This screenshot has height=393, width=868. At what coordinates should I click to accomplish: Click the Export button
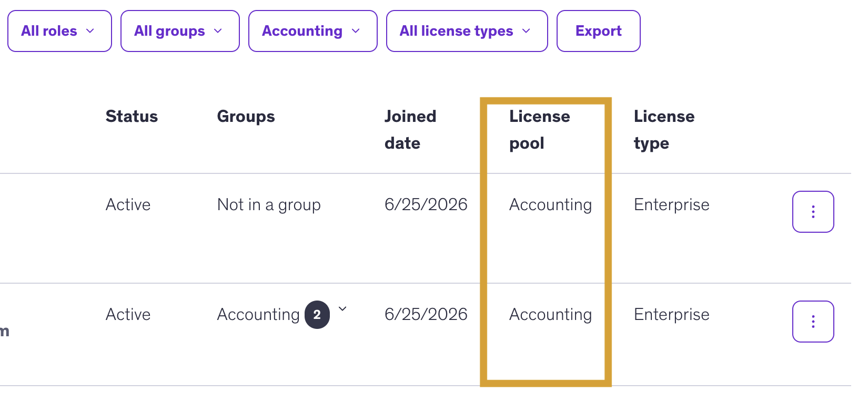coord(598,31)
